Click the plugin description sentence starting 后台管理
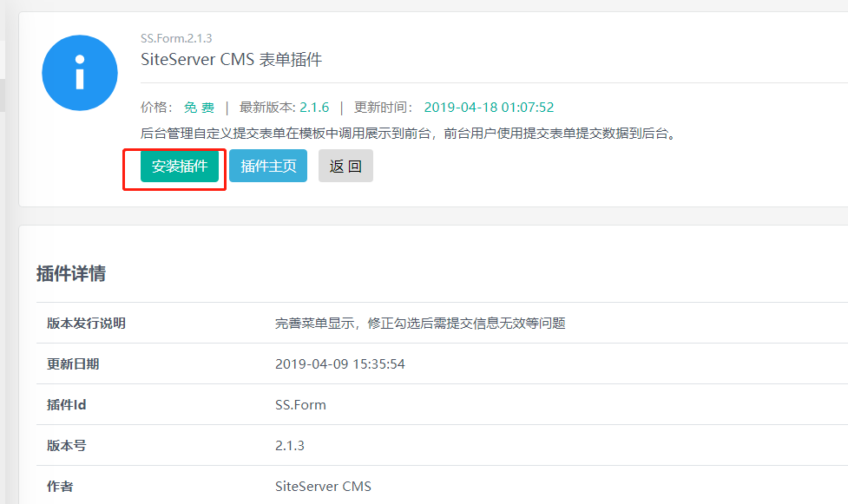Viewport: 848px width, 504px height. [408, 134]
